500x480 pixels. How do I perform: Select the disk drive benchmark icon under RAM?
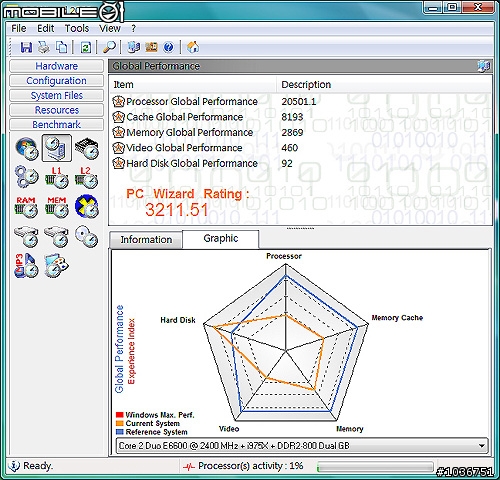pyautogui.click(x=27, y=236)
